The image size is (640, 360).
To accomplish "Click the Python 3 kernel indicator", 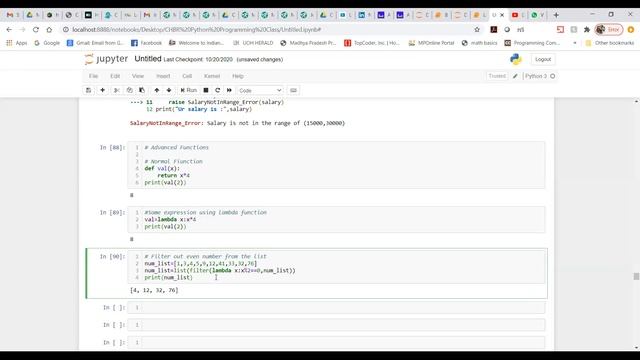I will click(x=540, y=76).
